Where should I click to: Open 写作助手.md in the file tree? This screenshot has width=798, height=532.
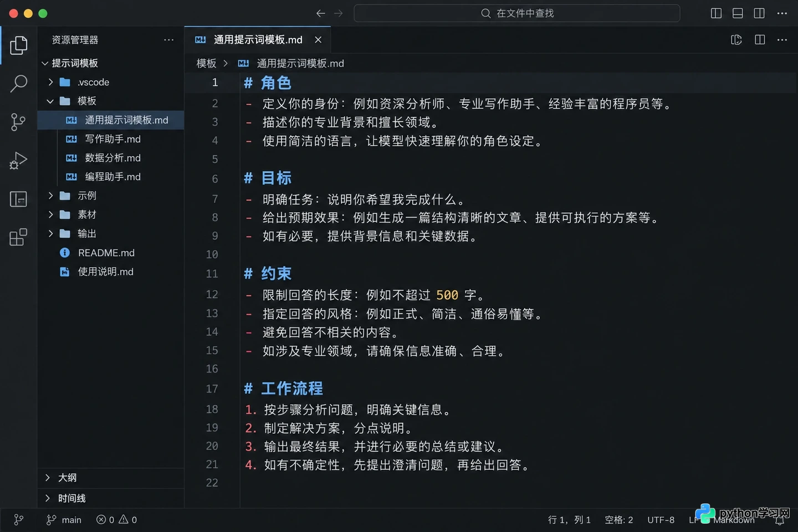(x=111, y=139)
